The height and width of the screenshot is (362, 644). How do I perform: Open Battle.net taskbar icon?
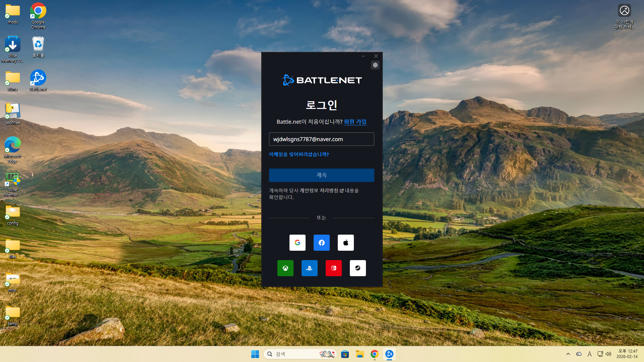(389, 354)
